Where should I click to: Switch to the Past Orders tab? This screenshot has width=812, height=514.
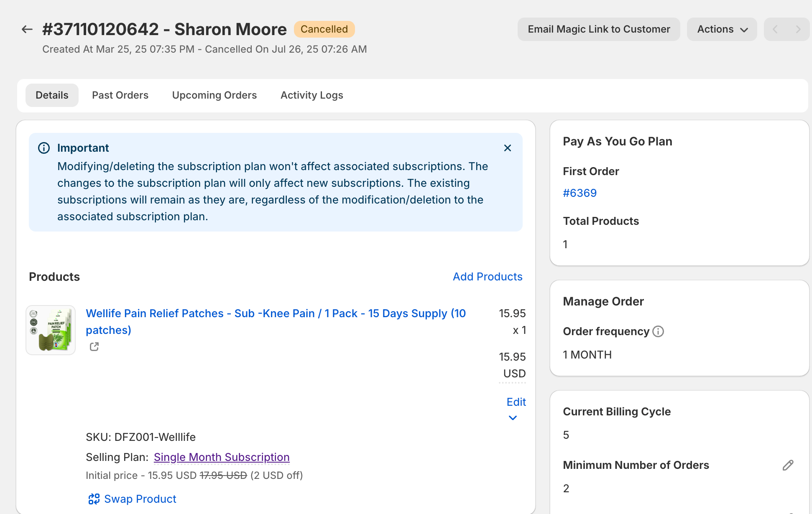pyautogui.click(x=120, y=95)
